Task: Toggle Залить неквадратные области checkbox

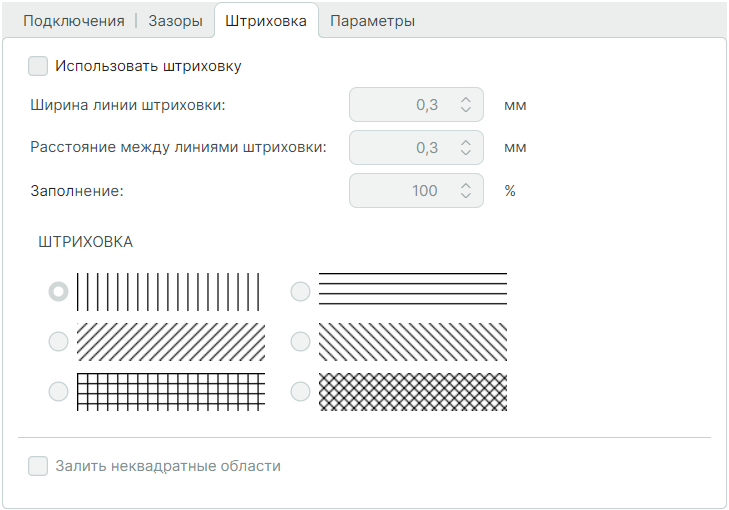Action: tap(39, 465)
